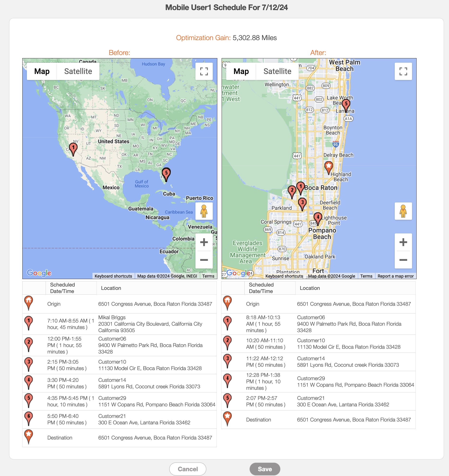Screen dimensions: 449x476
Task: Open Keyboard shortcuts on Before map
Action: coord(113,276)
